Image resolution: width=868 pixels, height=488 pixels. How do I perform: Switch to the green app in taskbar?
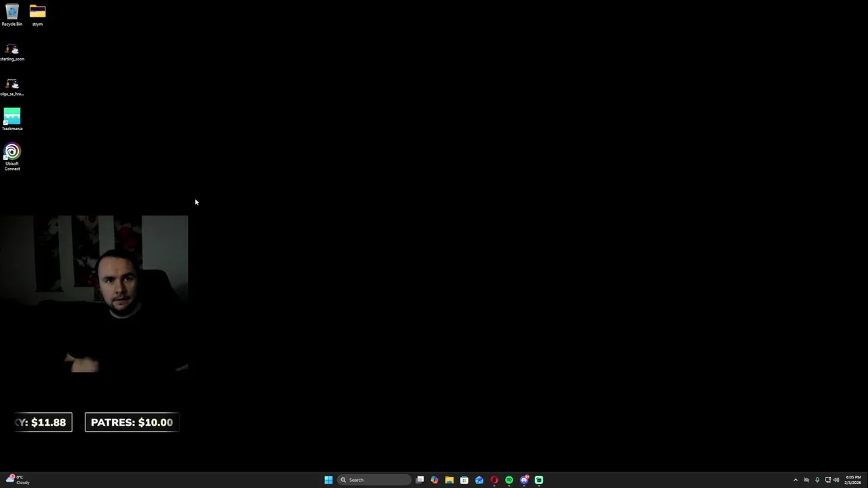click(x=539, y=480)
